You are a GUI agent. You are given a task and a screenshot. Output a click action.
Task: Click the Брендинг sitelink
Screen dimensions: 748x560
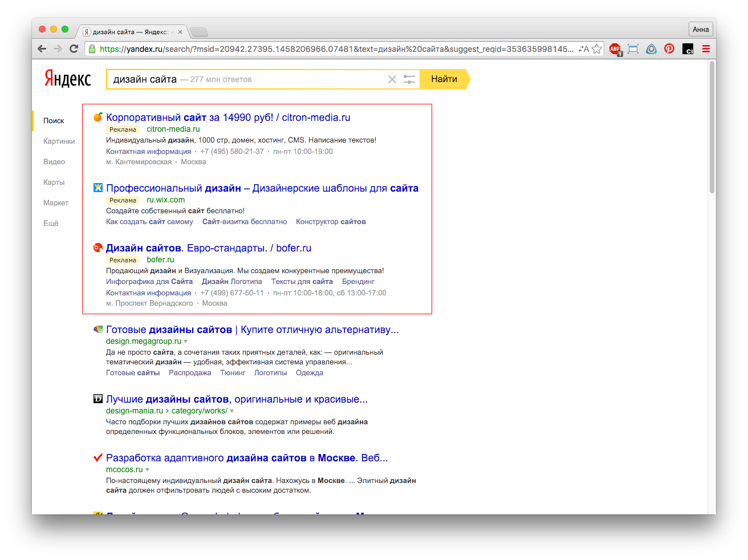pos(359,282)
